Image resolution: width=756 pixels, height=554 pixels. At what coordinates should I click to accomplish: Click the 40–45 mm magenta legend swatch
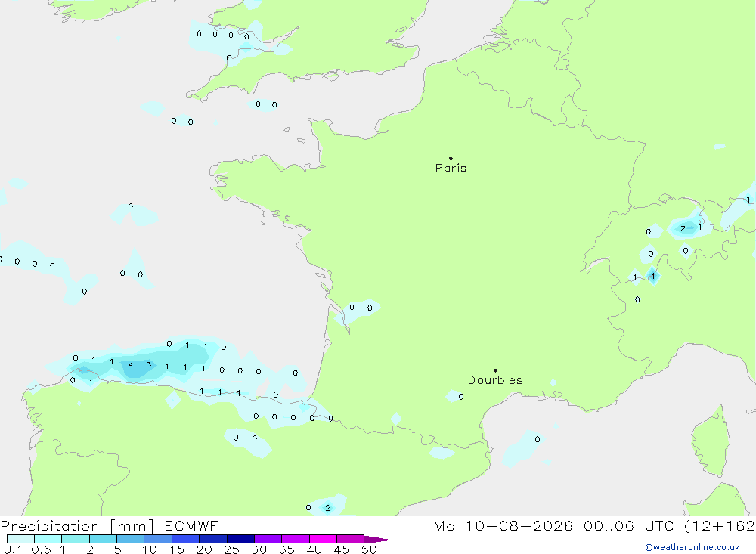[x=323, y=539]
